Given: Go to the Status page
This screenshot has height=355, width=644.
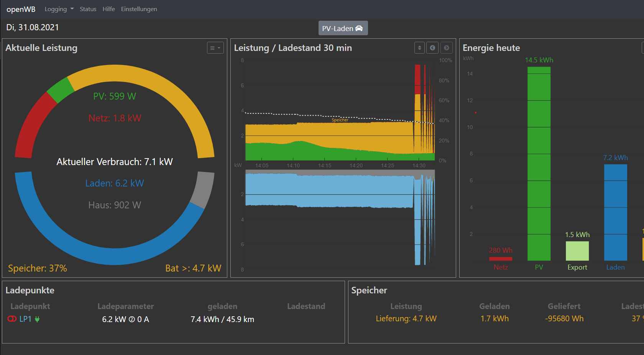Looking at the screenshot, I should pos(88,9).
